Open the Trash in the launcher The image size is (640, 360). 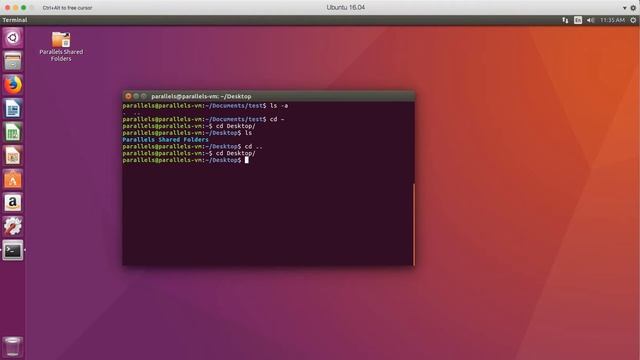coord(13,347)
